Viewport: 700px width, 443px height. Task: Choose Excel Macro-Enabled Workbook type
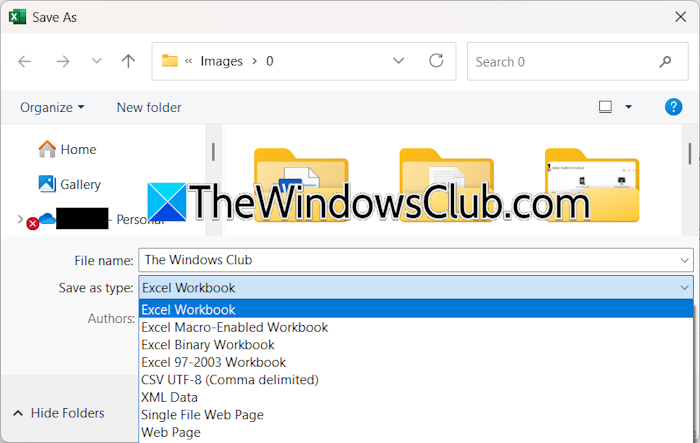coord(416,327)
